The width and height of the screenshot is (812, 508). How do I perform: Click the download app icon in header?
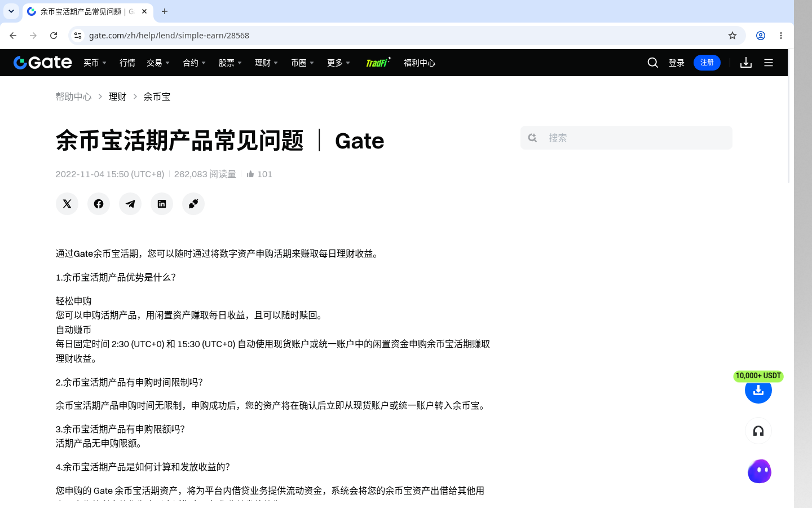pos(746,63)
